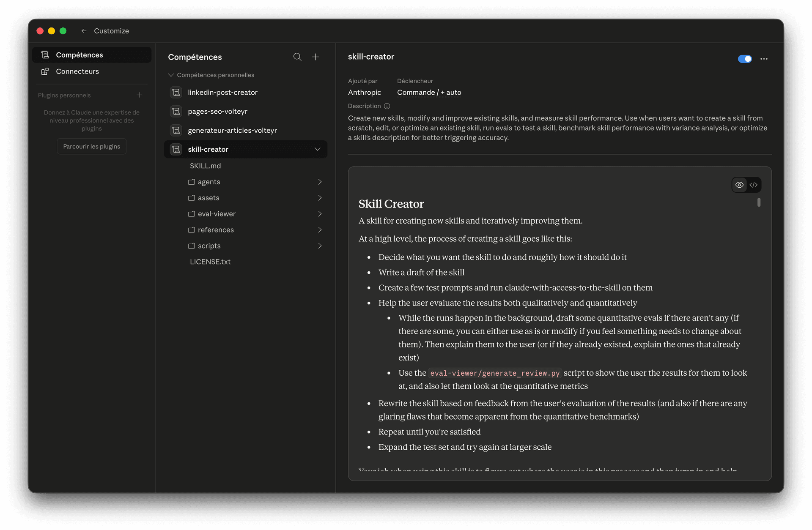Open the skills search
Image resolution: width=812 pixels, height=530 pixels.
coord(297,57)
